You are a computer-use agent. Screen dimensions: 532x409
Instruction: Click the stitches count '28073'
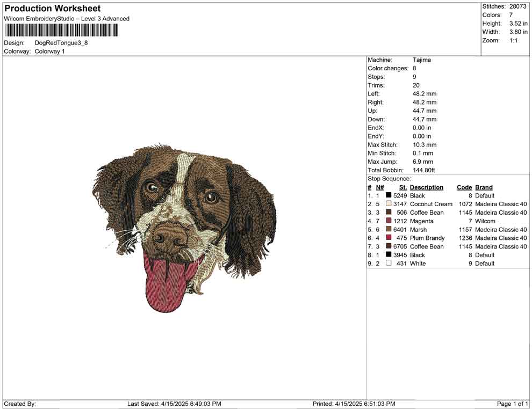[517, 6]
